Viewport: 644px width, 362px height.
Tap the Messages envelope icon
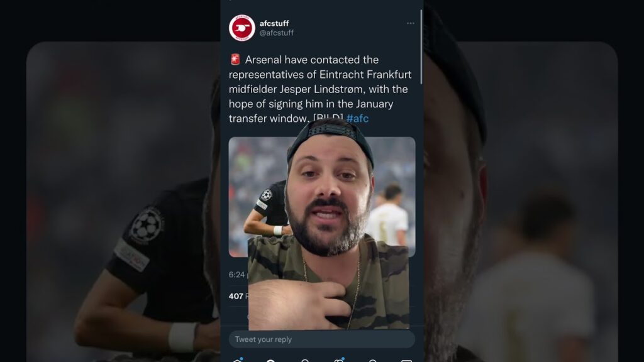(x=406, y=360)
